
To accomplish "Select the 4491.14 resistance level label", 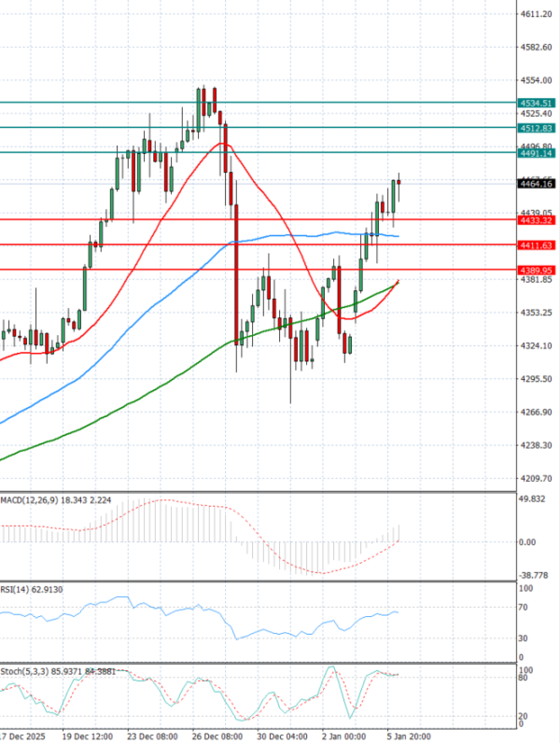I will coord(536,153).
